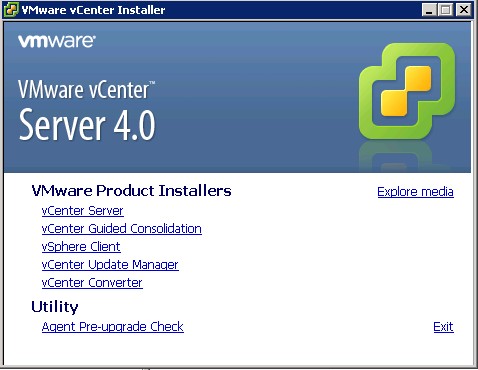
Task: Open the vCenter Server installer link
Action: click(x=83, y=211)
